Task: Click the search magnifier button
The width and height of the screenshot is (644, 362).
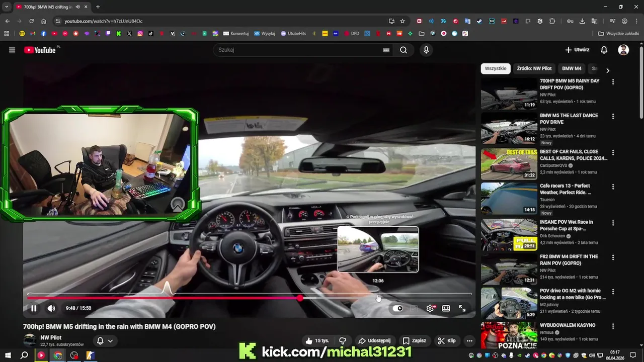Action: tap(404, 50)
